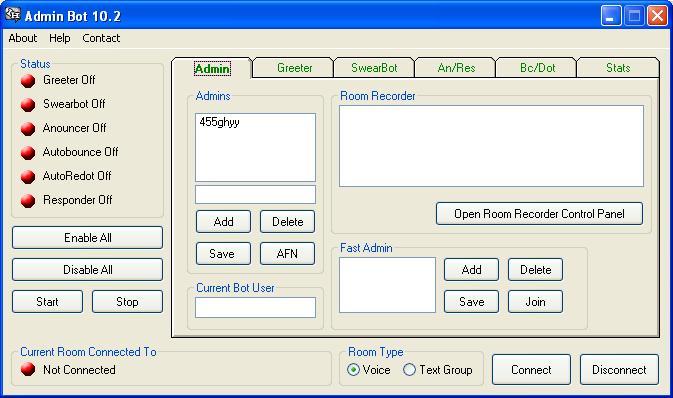Click Add in the Admins group
The height and width of the screenshot is (398, 673).
click(223, 222)
